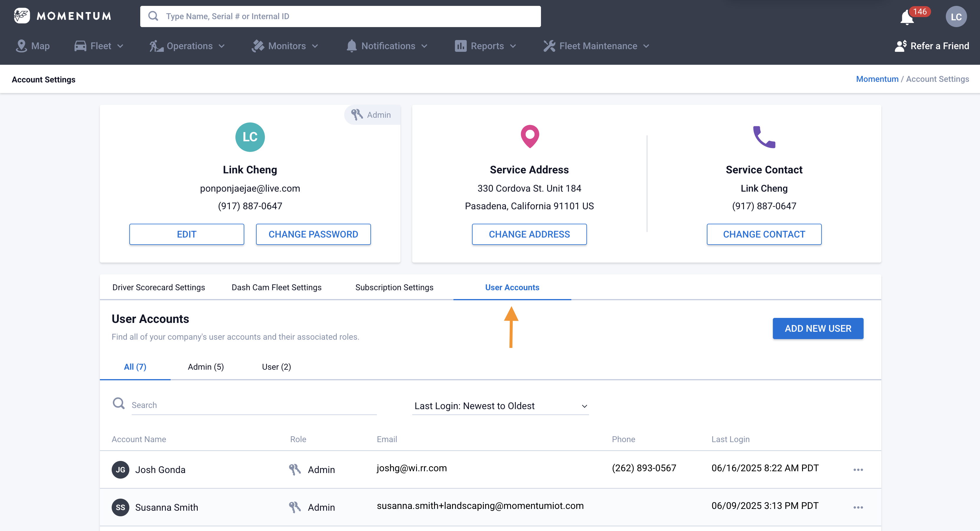Click the pink Service Address pin icon
This screenshot has height=531, width=980.
529,136
